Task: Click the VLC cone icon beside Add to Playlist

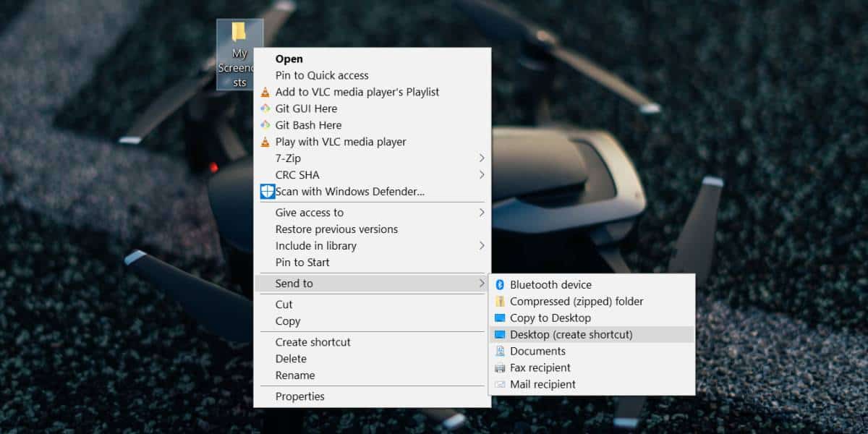Action: tap(265, 92)
